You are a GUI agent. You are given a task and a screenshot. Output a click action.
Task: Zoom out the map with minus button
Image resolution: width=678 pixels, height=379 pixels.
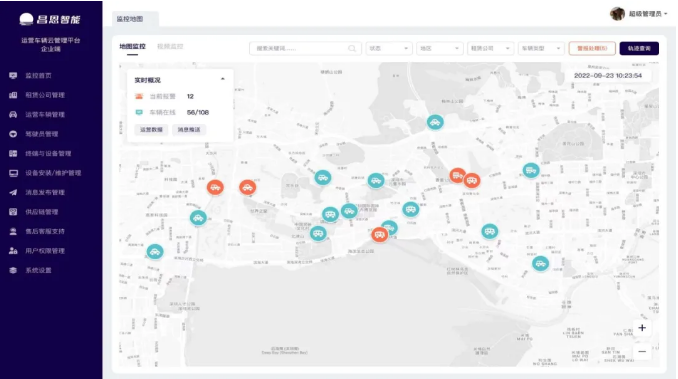pyautogui.click(x=642, y=351)
